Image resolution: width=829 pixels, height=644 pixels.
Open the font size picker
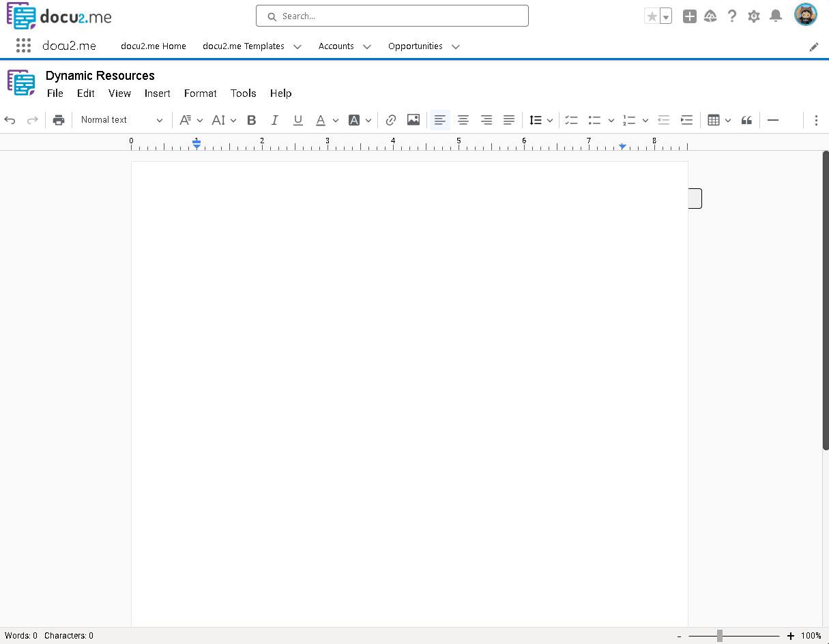(x=224, y=120)
